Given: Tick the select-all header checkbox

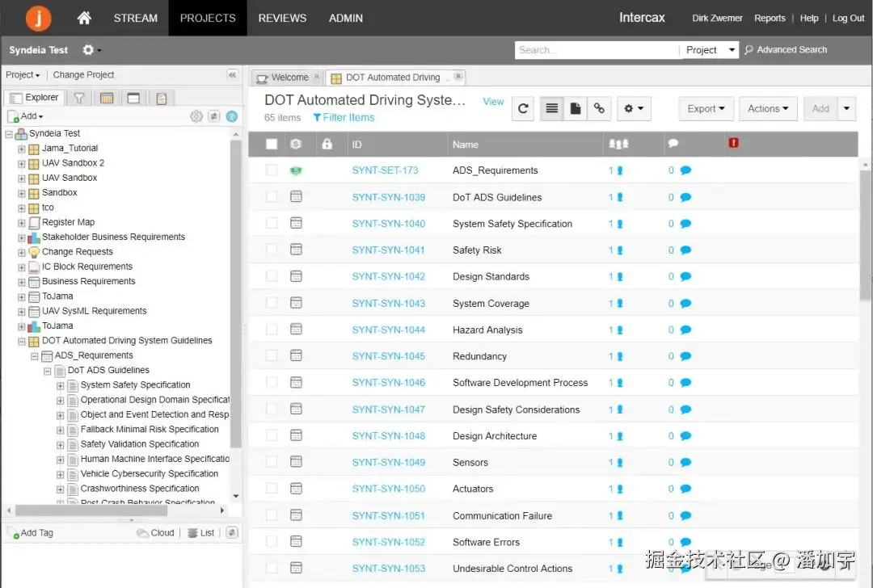Looking at the screenshot, I should pos(272,144).
